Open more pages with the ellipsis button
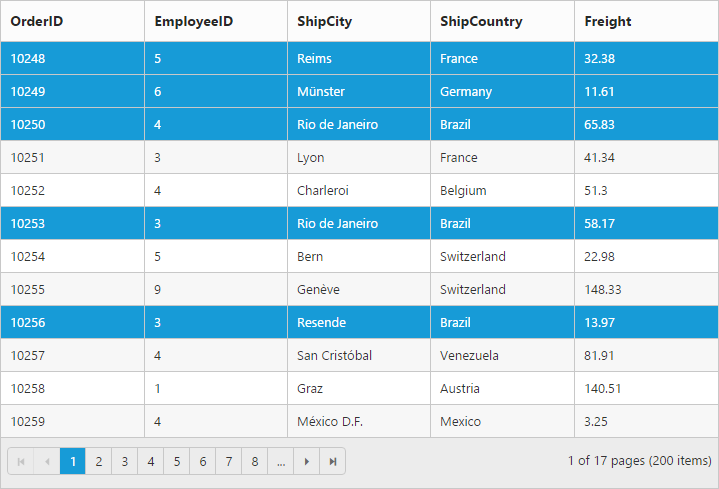This screenshot has width=719, height=489. pyautogui.click(x=281, y=461)
